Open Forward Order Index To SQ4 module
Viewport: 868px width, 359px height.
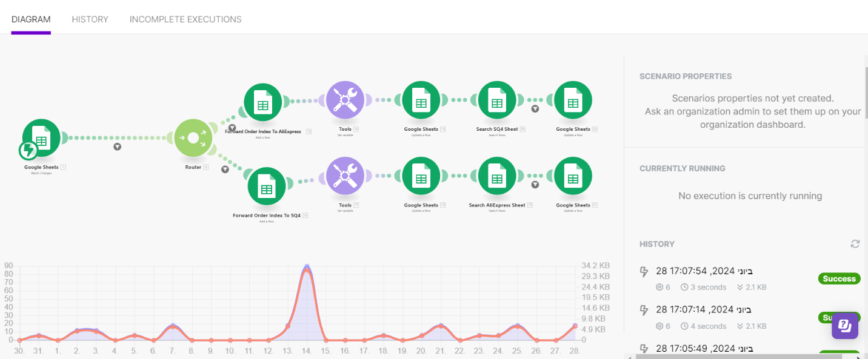click(x=267, y=186)
